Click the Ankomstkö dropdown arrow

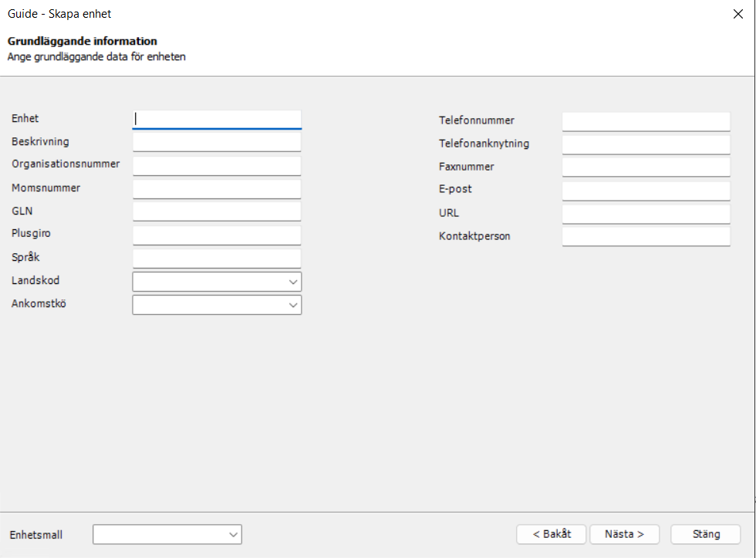(294, 304)
